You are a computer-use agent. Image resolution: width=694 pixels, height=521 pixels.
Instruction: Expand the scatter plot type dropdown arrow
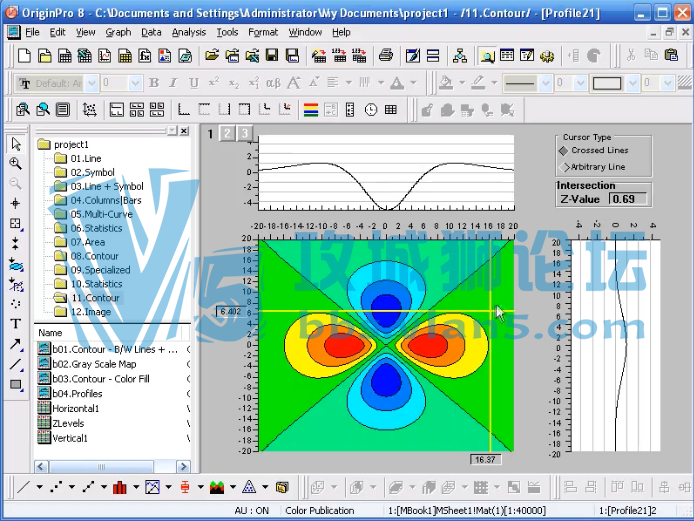(72, 487)
